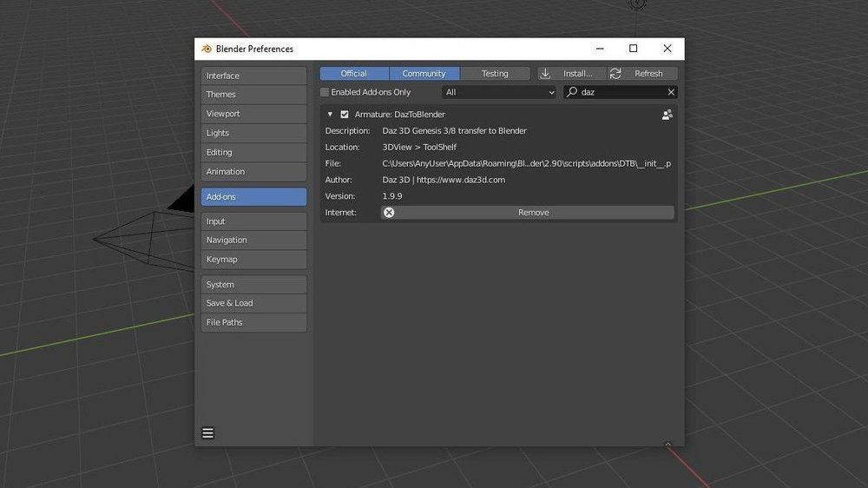Viewport: 868px width, 488px height.
Task: Click the hamburger menu icon at bottom-left
Action: 208,433
